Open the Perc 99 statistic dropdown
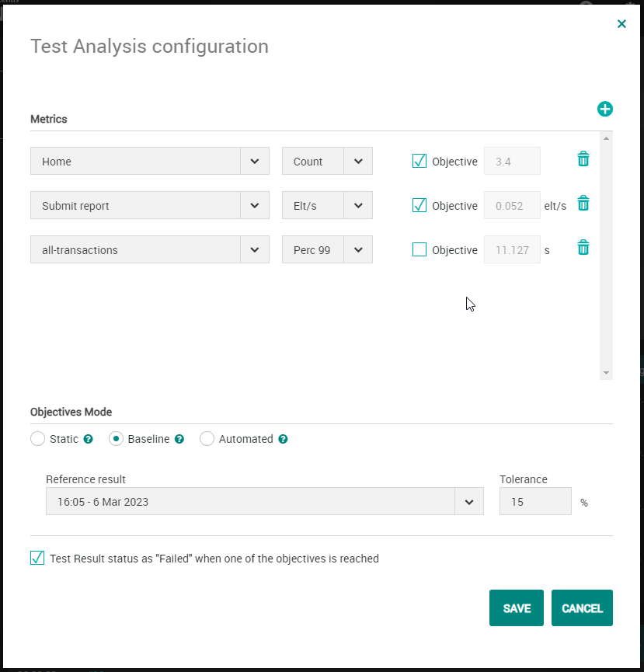Image resolution: width=644 pixels, height=672 pixels. click(x=358, y=250)
